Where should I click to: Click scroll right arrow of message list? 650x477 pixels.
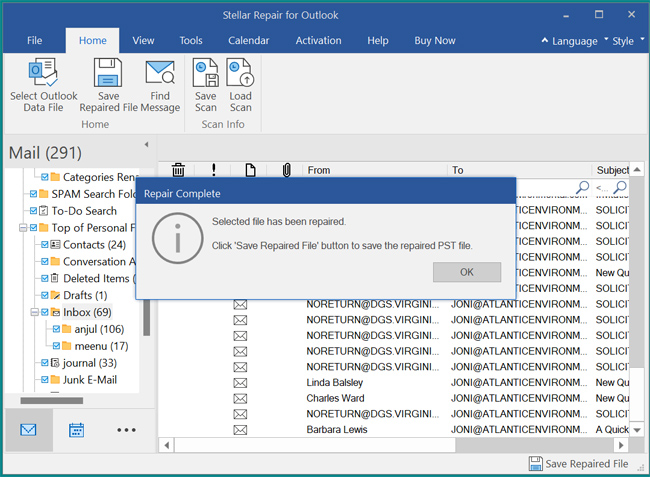click(621, 446)
